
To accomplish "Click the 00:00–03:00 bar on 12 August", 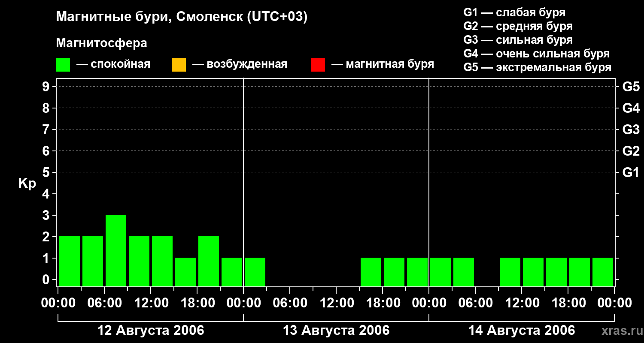I will point(70,261).
